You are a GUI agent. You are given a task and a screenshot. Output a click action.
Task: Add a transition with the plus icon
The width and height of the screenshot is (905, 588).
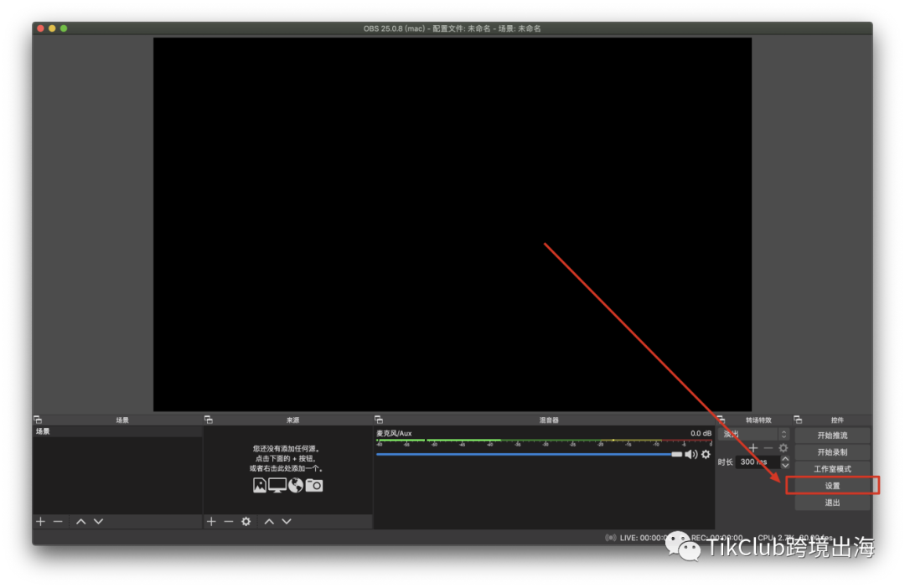point(753,448)
